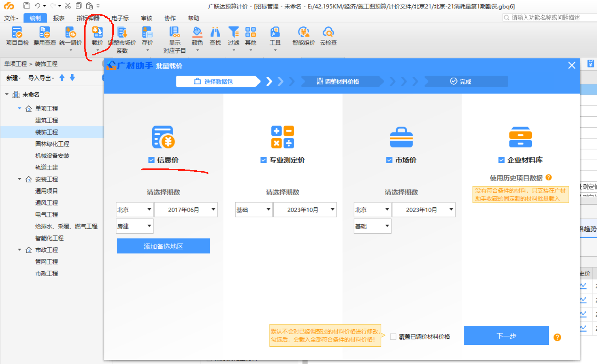This screenshot has height=364, width=597.
Task: Select 园林绿化工程 tree item
Action: point(52,144)
